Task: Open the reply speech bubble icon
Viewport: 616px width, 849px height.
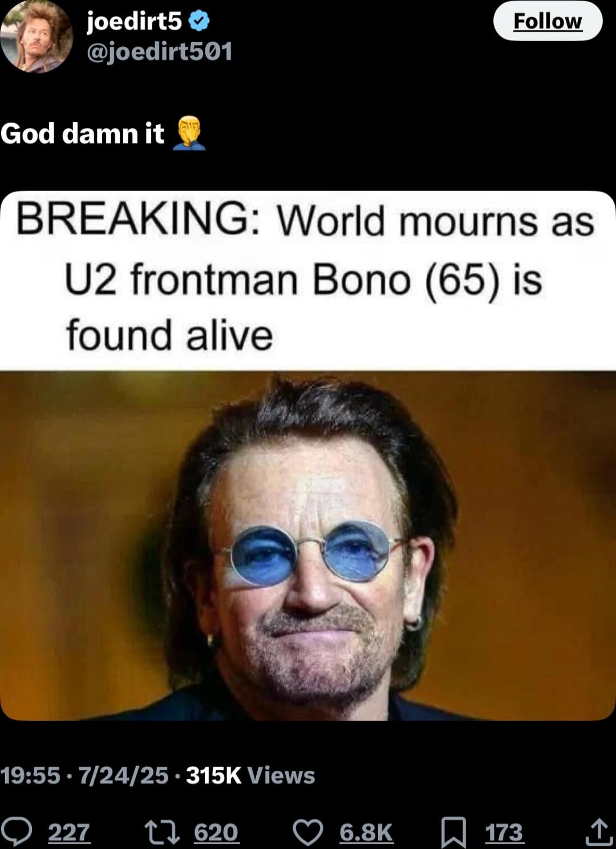Action: coord(16,832)
